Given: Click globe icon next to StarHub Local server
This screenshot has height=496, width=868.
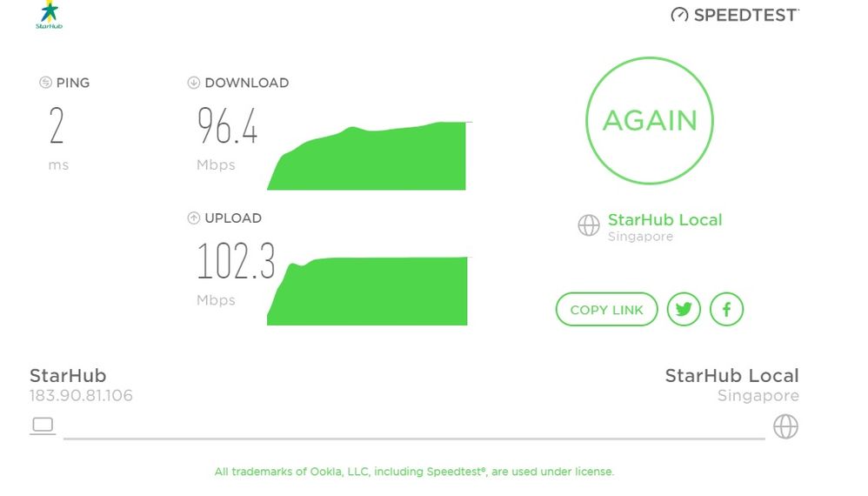Looking at the screenshot, I should [x=589, y=225].
